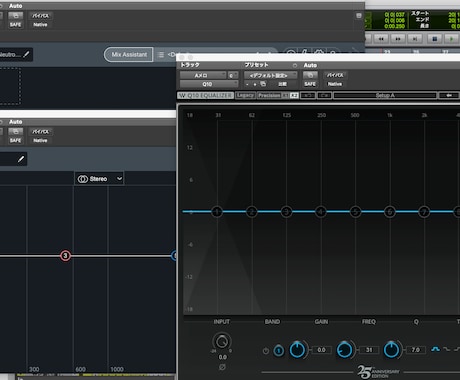
Task: Click circle target icon before Auto in Q10
Action: (295, 65)
